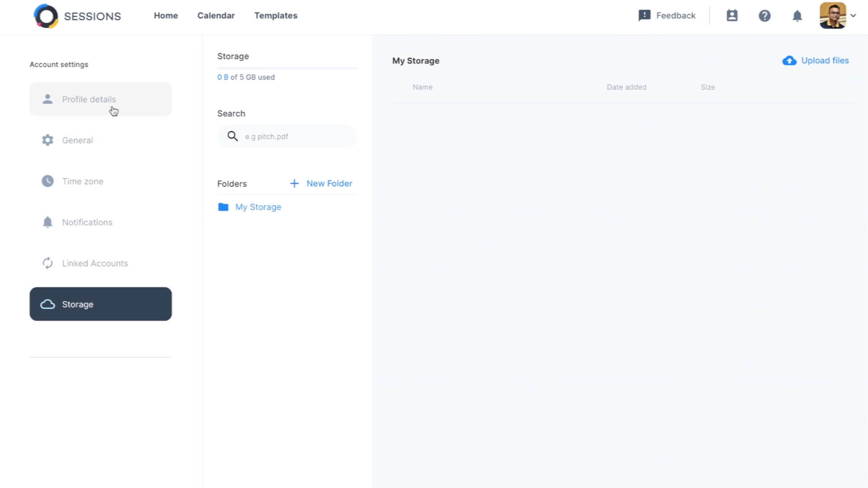Select the Profile details person icon
This screenshot has width=868, height=488.
tap(47, 99)
